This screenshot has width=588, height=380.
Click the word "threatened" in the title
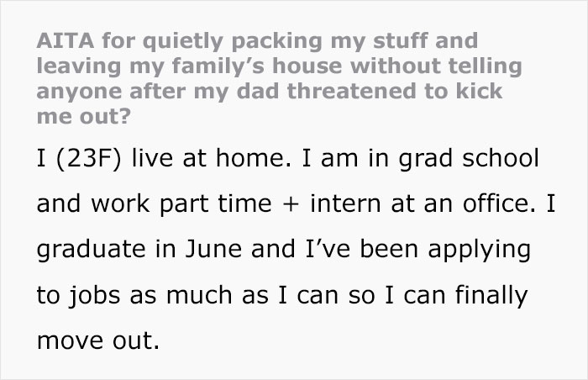[351, 92]
